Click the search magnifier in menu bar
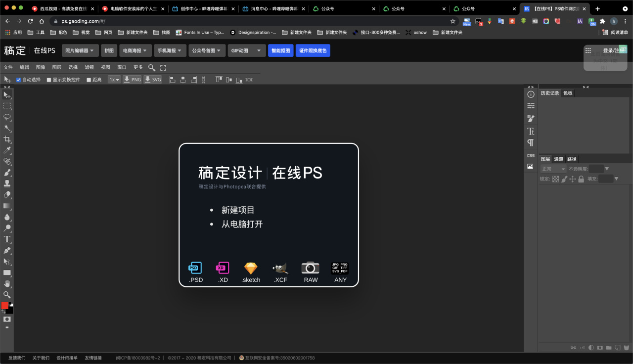 [152, 68]
